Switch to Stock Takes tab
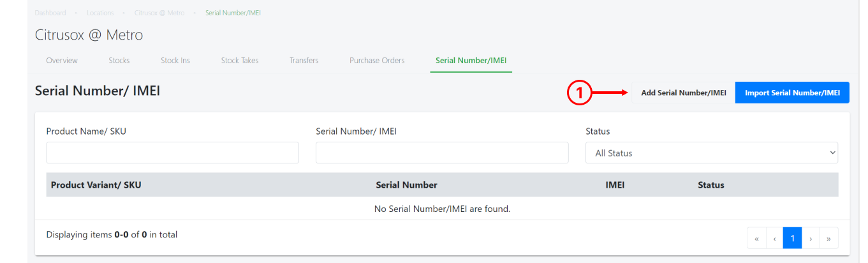Image resolution: width=868 pixels, height=263 pixels. click(x=240, y=61)
